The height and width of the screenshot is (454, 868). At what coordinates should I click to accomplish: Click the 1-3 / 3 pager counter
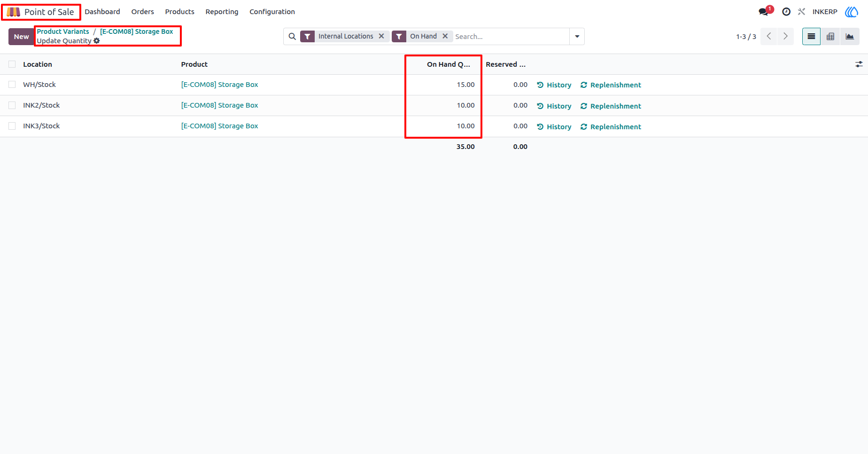click(x=746, y=37)
